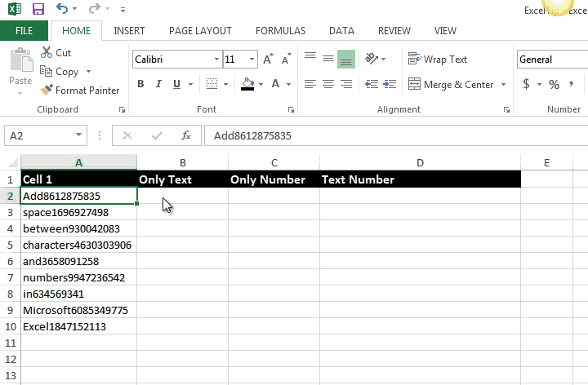Click the Insert Function fx icon
Viewport: 588px width, 385px height.
[x=186, y=135]
